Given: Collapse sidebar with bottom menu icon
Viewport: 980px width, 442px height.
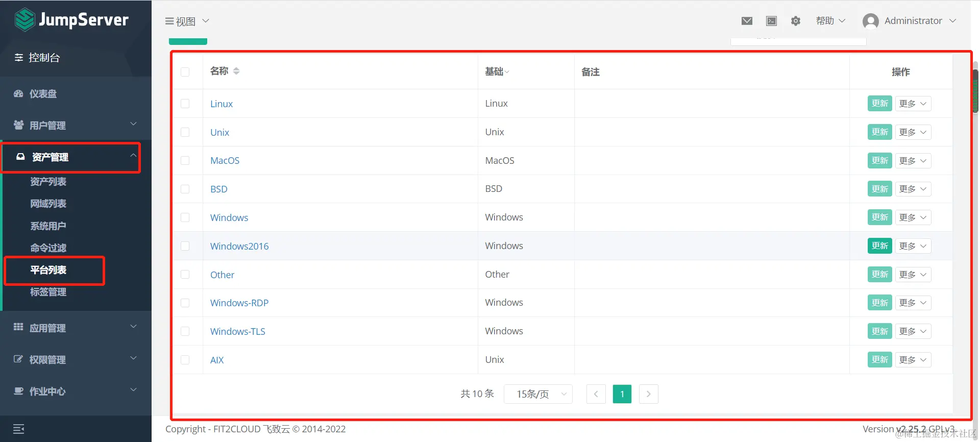Looking at the screenshot, I should 19,429.
